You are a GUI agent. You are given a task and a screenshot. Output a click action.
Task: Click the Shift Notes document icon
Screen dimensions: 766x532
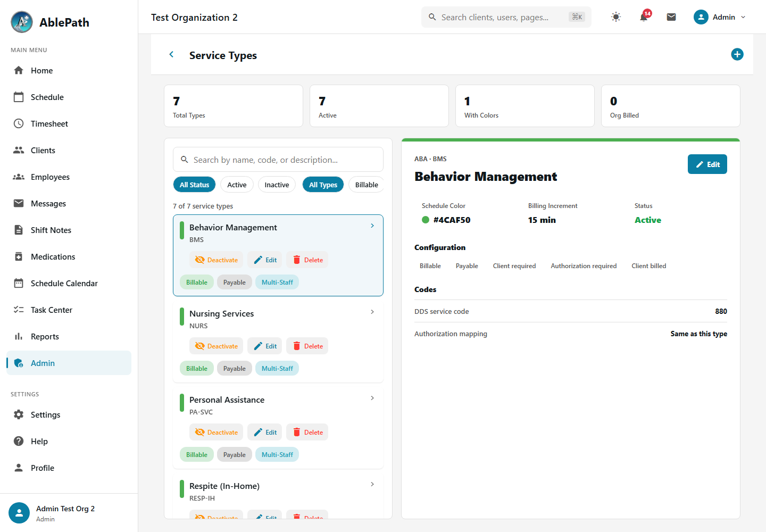coord(19,230)
